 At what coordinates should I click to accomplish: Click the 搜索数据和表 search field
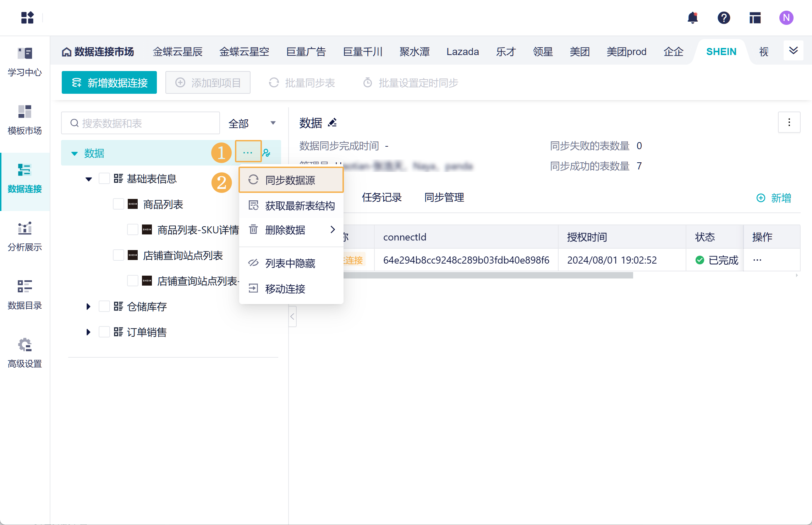141,123
